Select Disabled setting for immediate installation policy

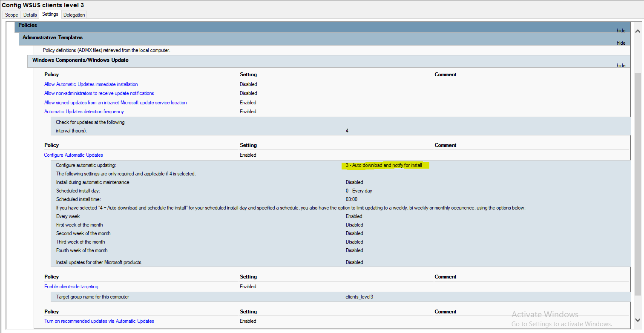point(248,84)
